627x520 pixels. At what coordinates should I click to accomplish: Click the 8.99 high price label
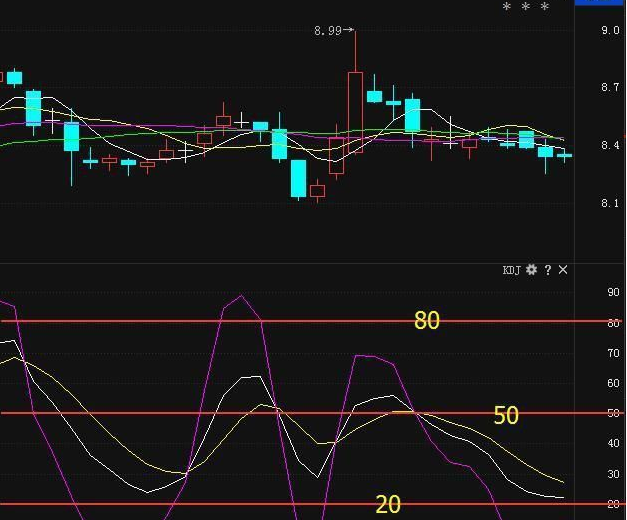pyautogui.click(x=328, y=31)
